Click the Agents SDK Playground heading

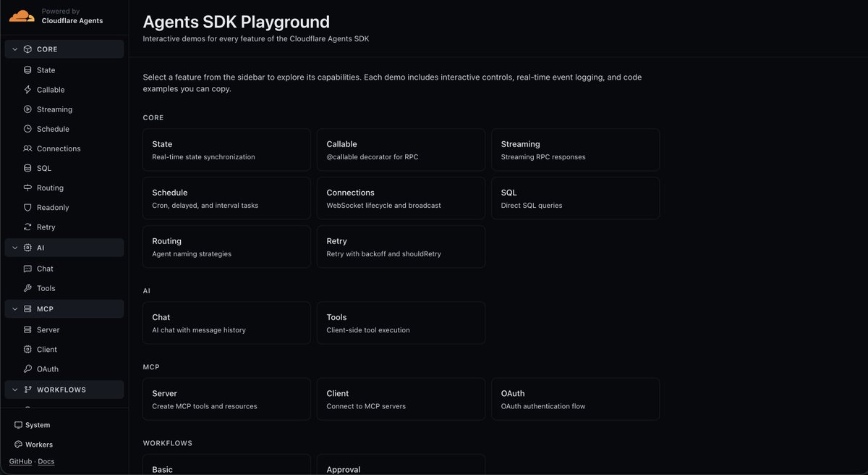pyautogui.click(x=237, y=22)
